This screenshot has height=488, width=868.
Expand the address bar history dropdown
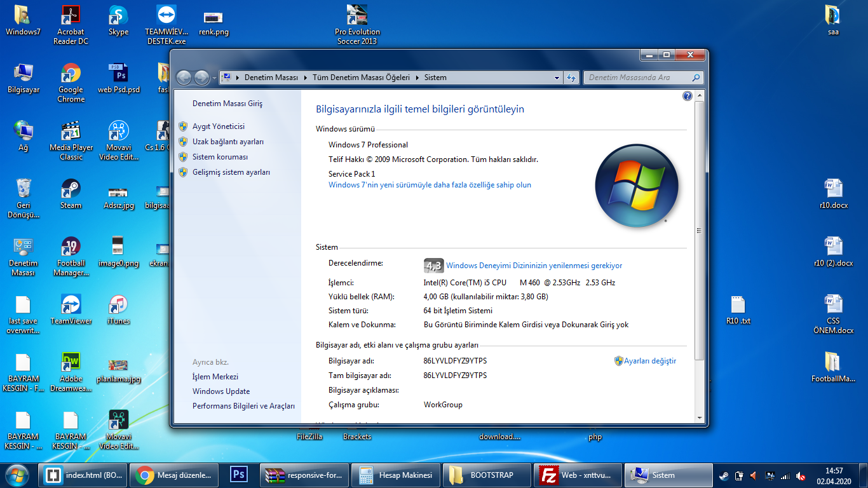pyautogui.click(x=557, y=78)
